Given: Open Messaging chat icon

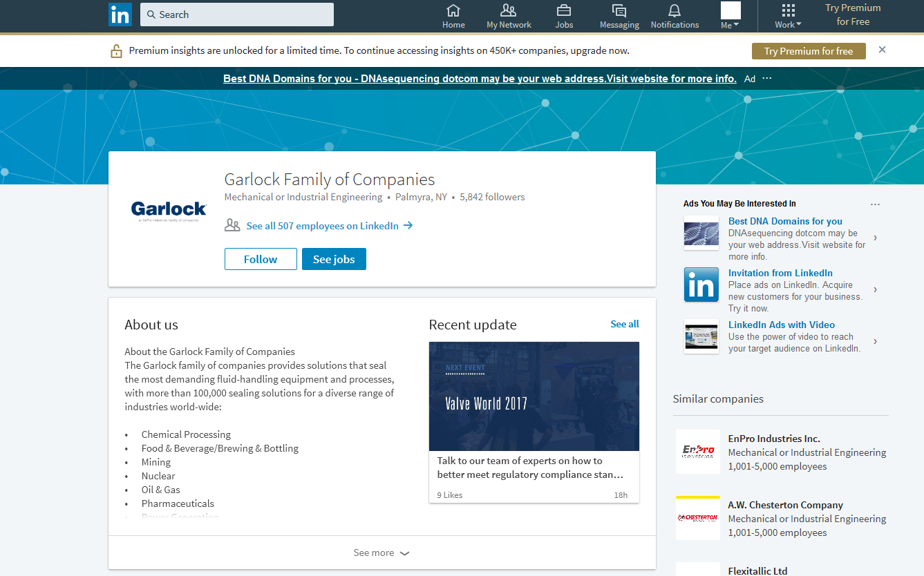Looking at the screenshot, I should pyautogui.click(x=619, y=11).
